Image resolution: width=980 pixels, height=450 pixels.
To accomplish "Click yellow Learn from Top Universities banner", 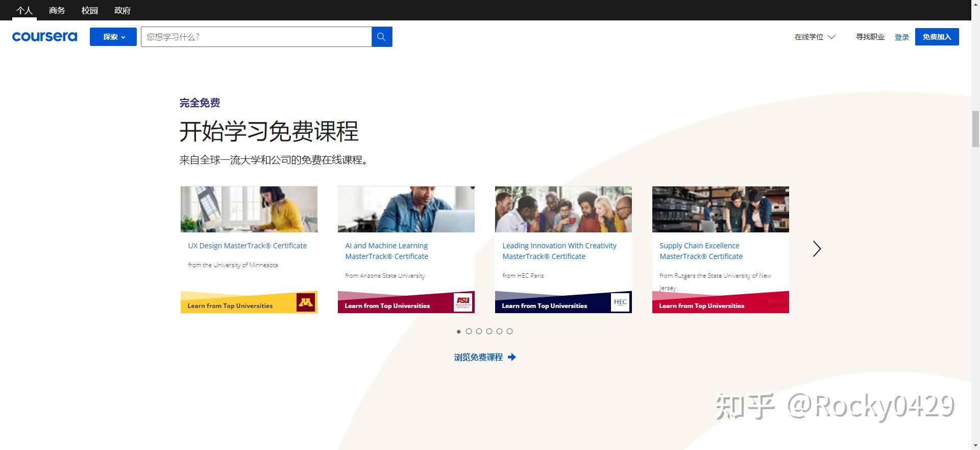I will pyautogui.click(x=249, y=302).
